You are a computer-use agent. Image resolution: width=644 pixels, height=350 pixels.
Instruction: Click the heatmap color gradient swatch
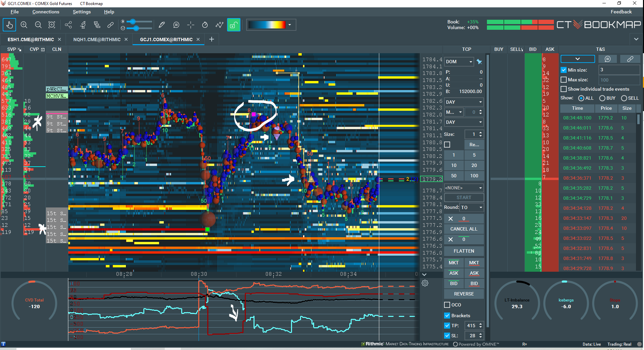coord(267,25)
